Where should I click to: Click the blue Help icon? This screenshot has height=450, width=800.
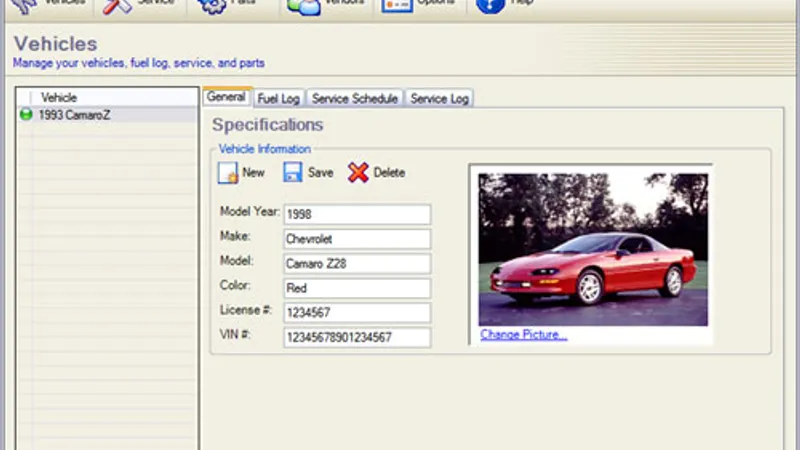pyautogui.click(x=490, y=6)
